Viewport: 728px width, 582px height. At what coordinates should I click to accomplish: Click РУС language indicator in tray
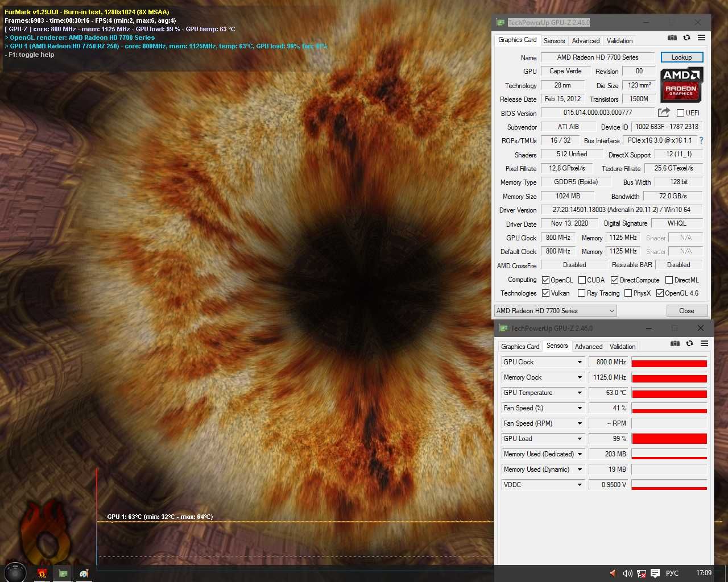[x=672, y=573]
